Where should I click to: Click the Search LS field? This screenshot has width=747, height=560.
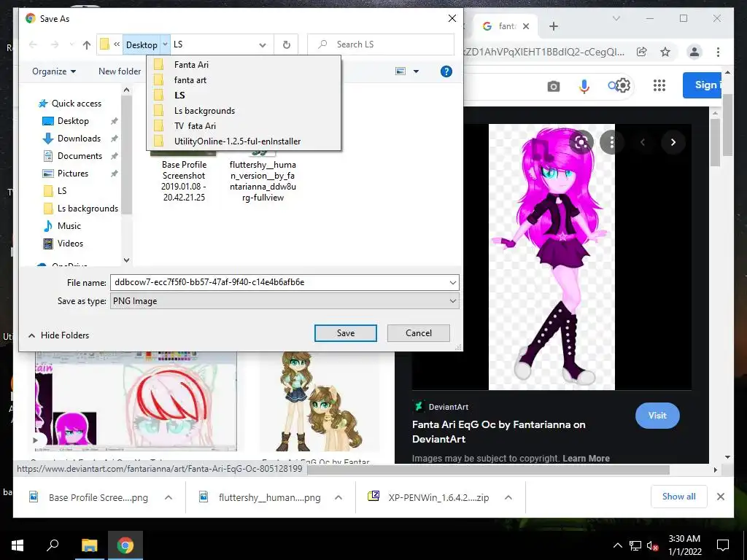coord(381,44)
